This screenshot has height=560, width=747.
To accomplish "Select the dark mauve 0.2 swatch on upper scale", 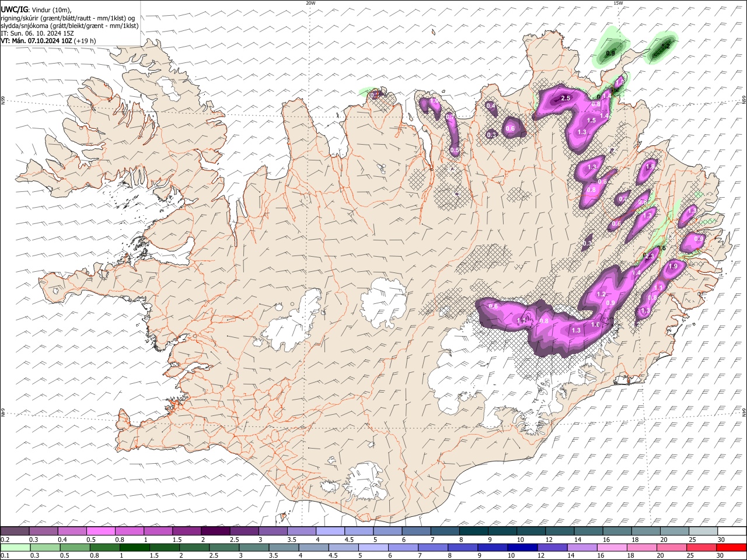I will click(x=15, y=531).
